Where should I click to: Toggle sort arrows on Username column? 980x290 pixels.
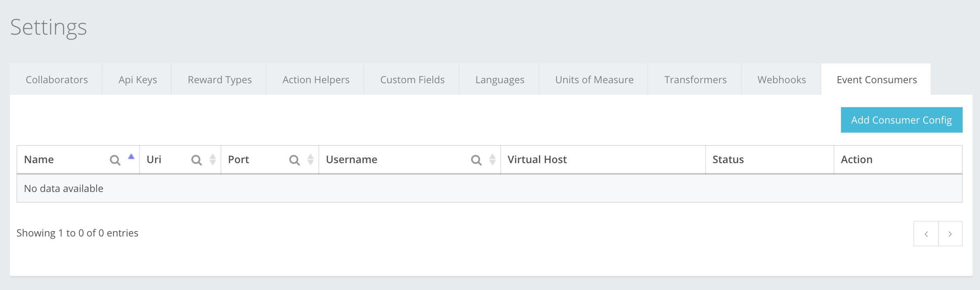492,159
